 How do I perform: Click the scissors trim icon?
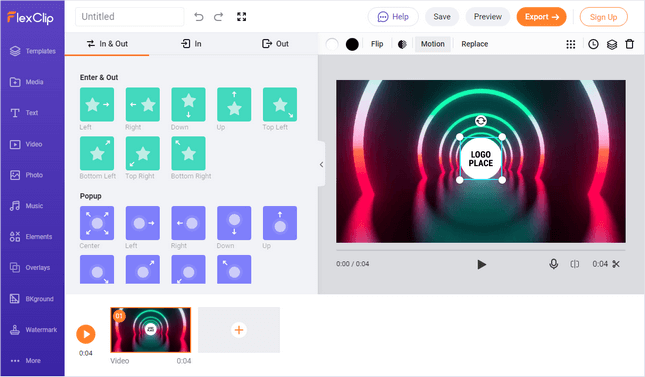click(616, 264)
